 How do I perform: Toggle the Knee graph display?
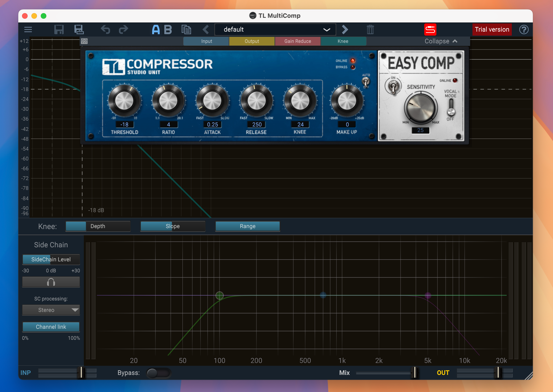click(x=343, y=41)
